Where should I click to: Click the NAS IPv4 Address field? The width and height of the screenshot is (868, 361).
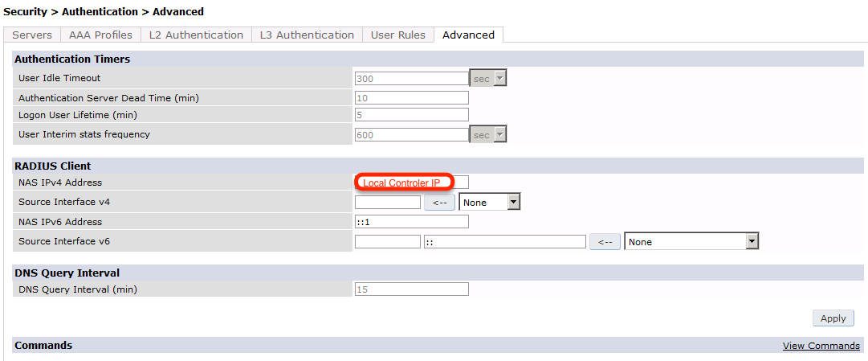pyautogui.click(x=411, y=183)
